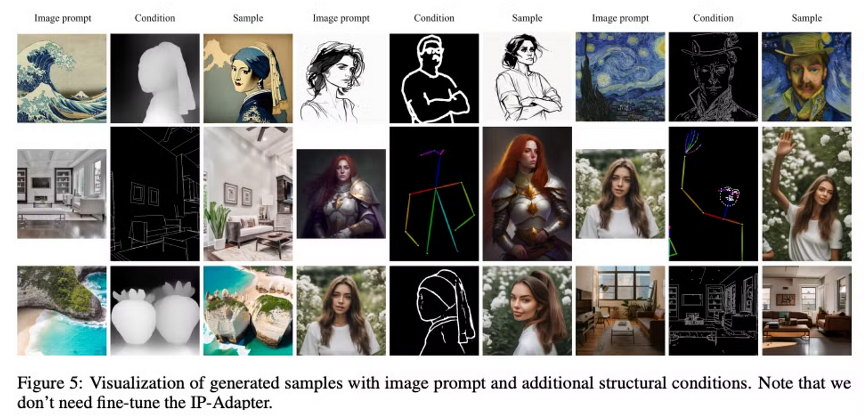Open the red-haired armored woman sample image

click(x=528, y=193)
